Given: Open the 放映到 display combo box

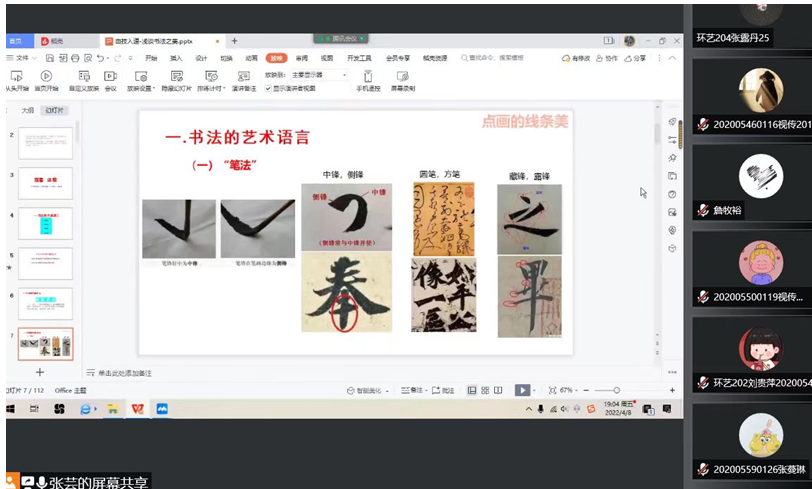Looking at the screenshot, I should [x=318, y=75].
